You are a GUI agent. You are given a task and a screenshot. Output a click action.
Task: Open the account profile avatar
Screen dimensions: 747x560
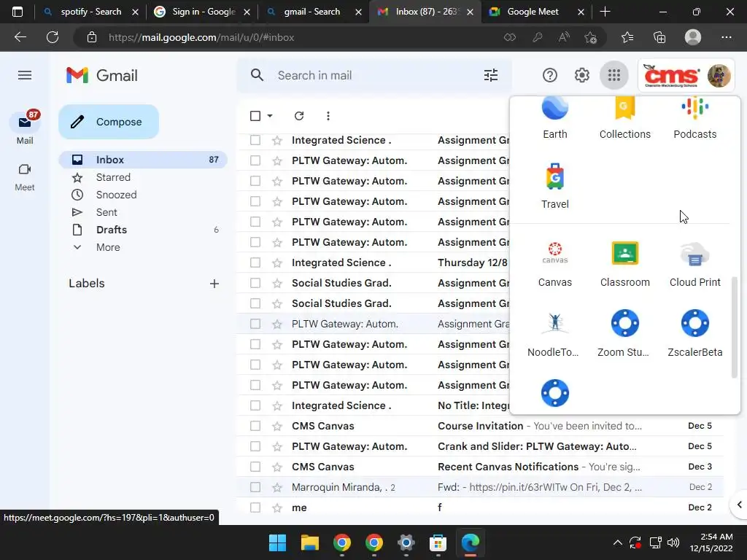point(719,75)
